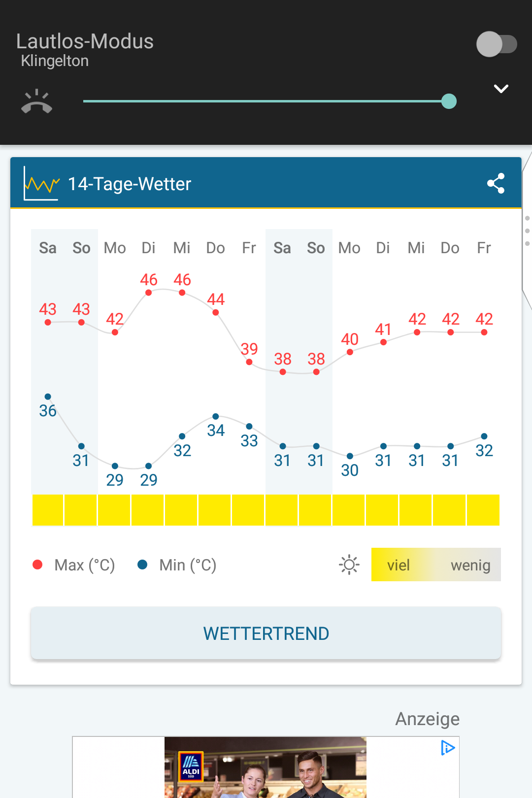Open the WETTERTREND button
The image size is (532, 798).
[266, 633]
